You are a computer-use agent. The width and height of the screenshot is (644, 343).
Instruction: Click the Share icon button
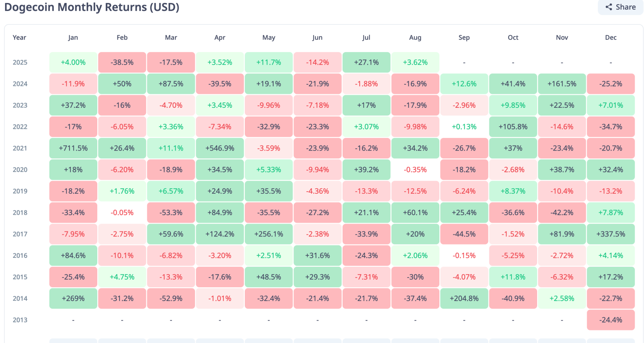tap(621, 7)
